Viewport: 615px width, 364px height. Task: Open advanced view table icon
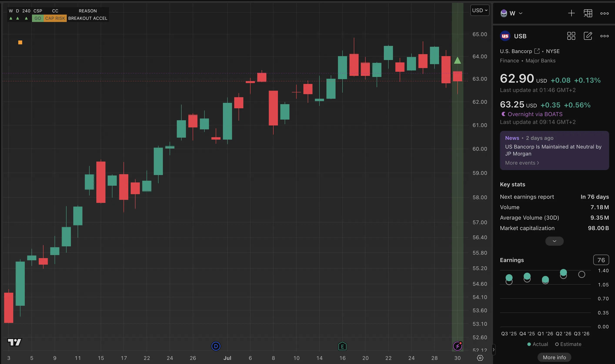[x=588, y=13]
